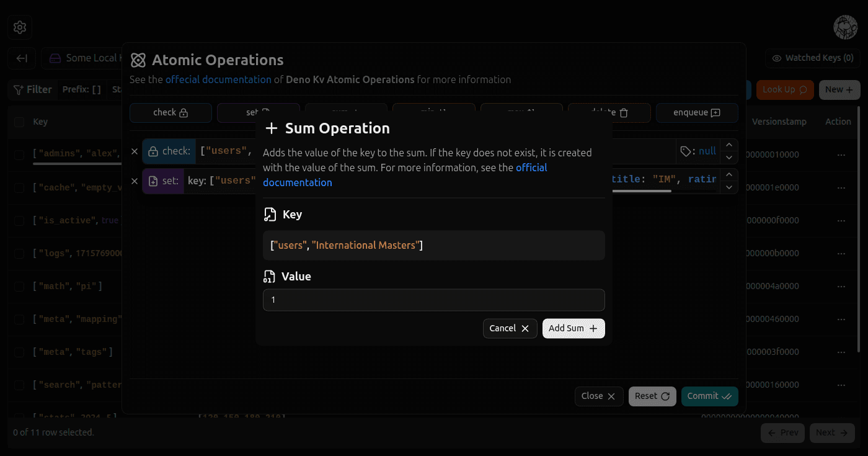Move set operation down with chevron
This screenshot has height=456, width=868.
tap(729, 187)
